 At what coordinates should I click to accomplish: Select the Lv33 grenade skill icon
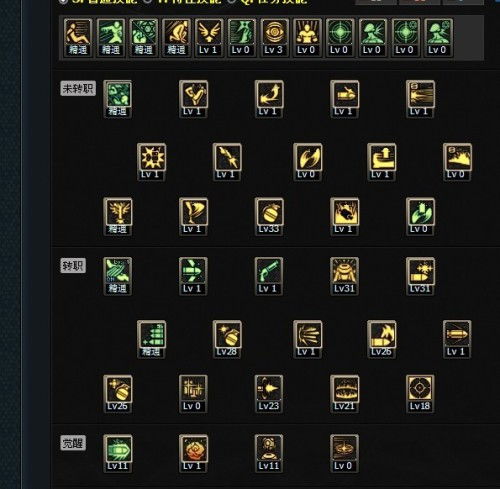coord(269,217)
